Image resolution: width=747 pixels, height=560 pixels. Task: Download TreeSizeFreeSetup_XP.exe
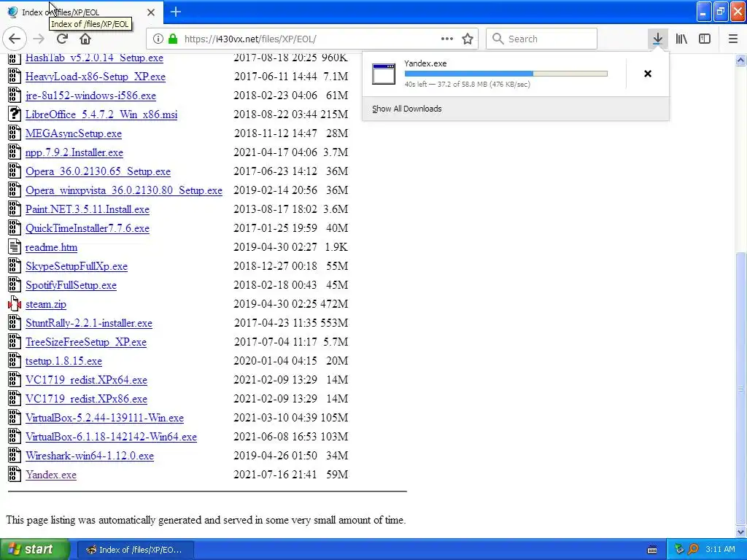tap(86, 343)
